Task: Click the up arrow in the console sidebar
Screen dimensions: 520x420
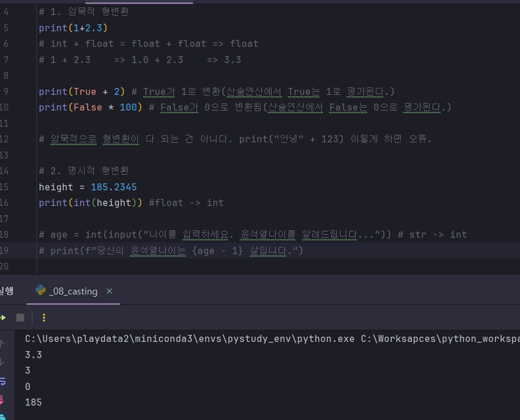Action: coord(2,344)
